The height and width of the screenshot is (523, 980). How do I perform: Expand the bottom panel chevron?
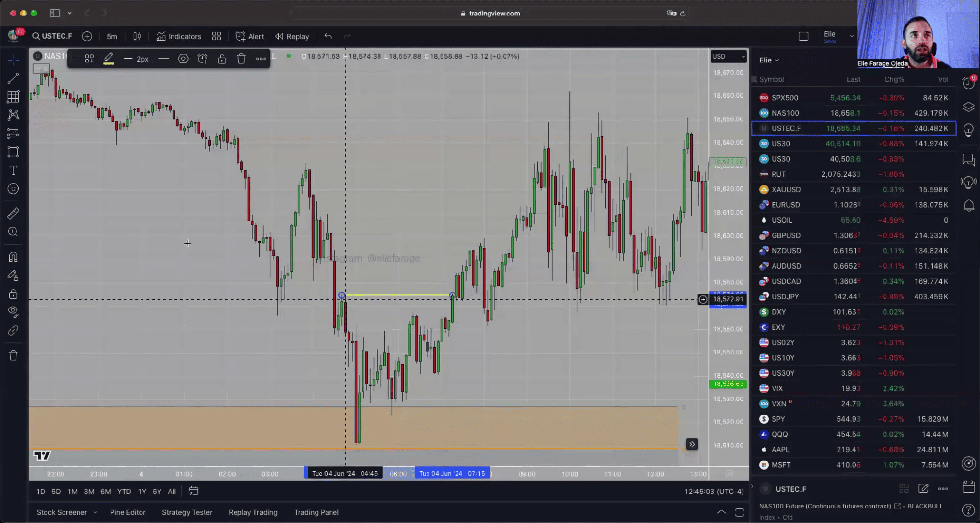tap(721, 512)
